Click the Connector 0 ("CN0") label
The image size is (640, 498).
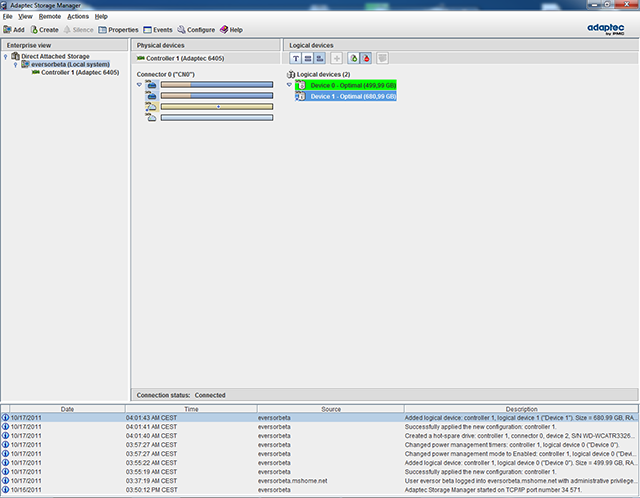[x=166, y=74]
